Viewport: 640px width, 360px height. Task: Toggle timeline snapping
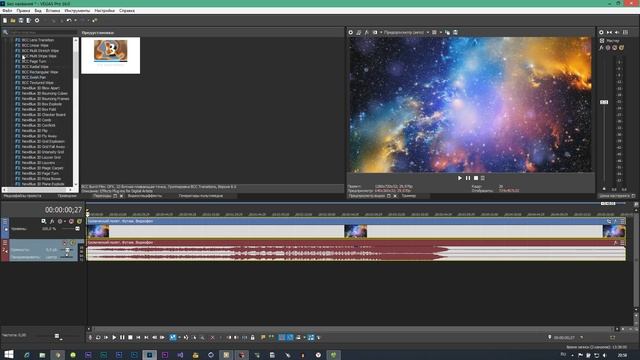tap(281, 337)
